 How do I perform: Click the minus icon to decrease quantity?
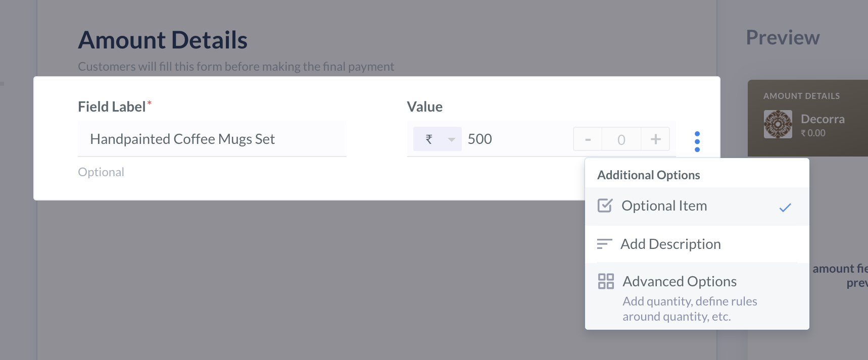(x=588, y=139)
